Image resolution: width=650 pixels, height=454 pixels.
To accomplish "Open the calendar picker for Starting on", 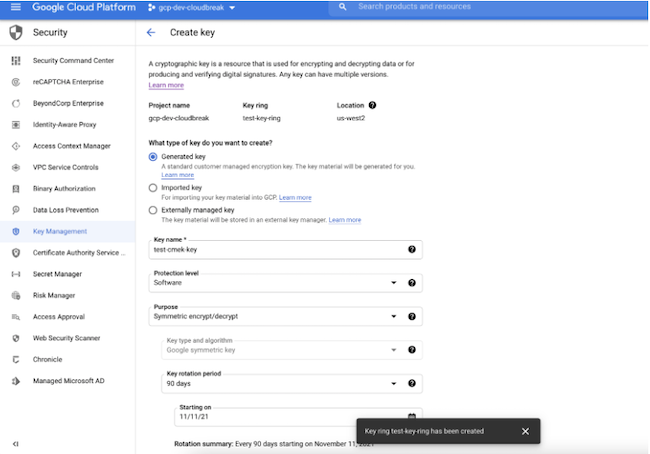I will click(411, 415).
